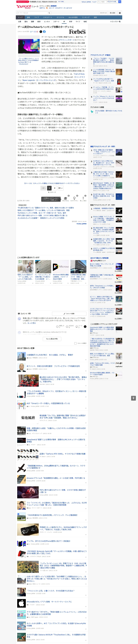Open the next-page teaser link セキュリティを犠牲にする
This screenshot has height=644, width=138.
point(52,183)
